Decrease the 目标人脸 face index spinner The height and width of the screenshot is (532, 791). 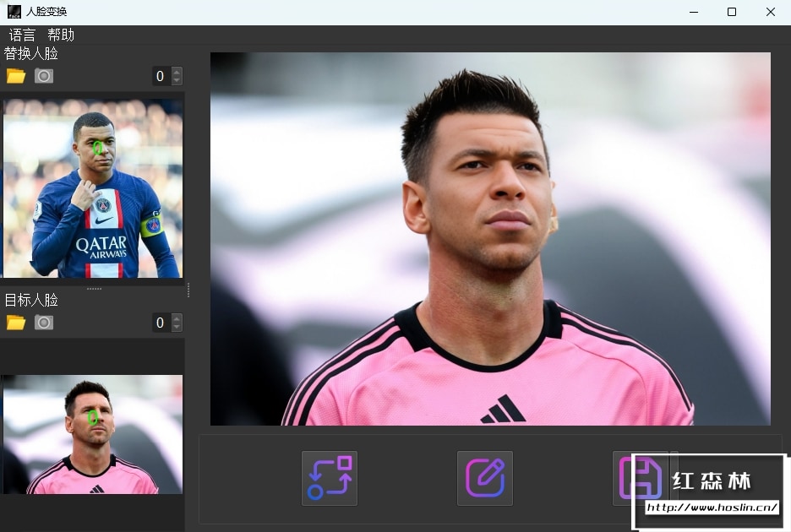(177, 327)
